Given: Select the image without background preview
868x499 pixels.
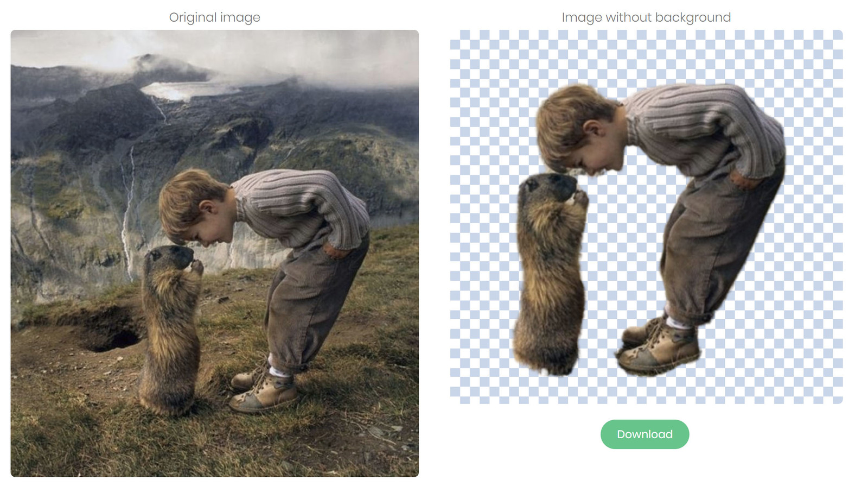Looking at the screenshot, I should (x=646, y=217).
